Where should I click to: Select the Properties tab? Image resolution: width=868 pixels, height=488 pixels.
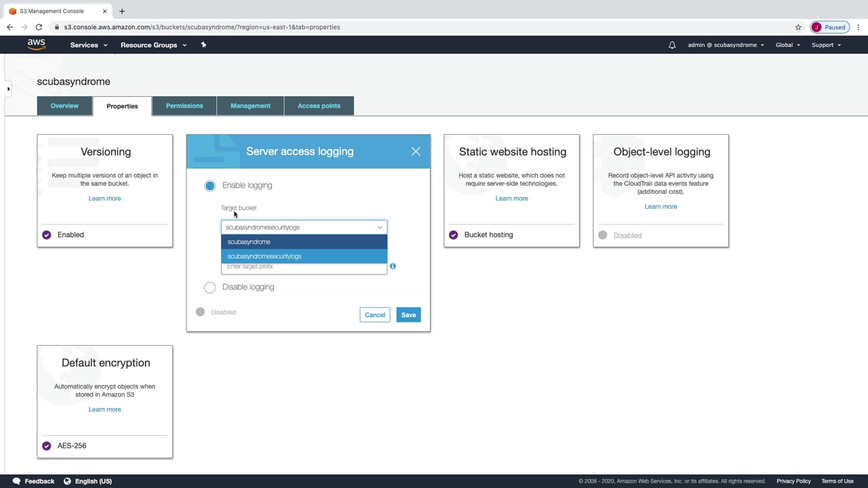click(x=122, y=106)
